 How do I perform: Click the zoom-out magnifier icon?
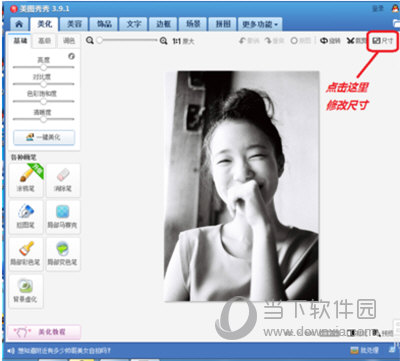(x=89, y=40)
